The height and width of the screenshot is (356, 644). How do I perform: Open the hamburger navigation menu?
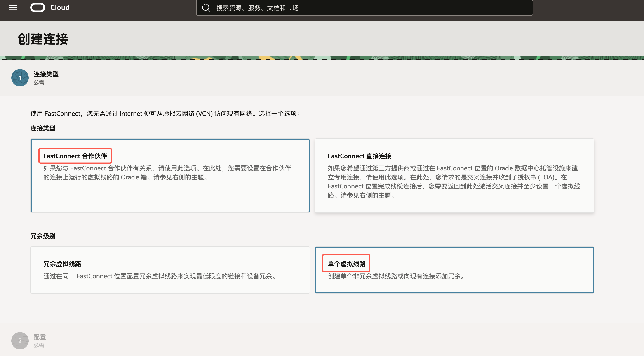tap(13, 8)
